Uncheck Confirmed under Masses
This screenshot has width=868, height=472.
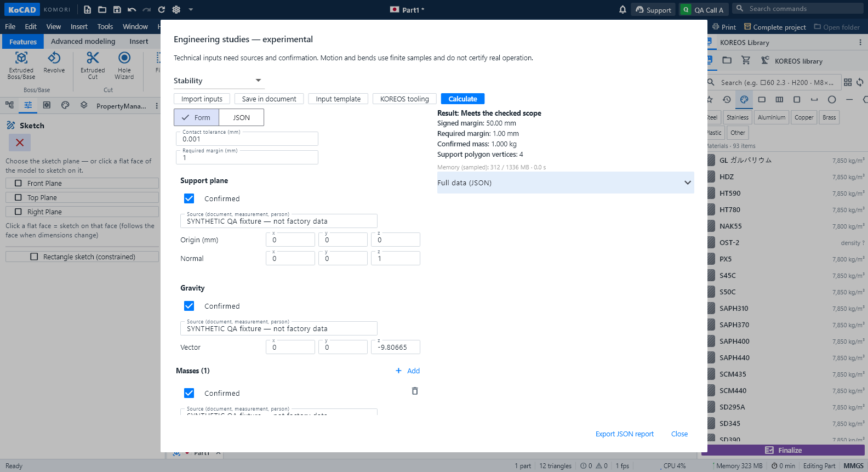189,393
